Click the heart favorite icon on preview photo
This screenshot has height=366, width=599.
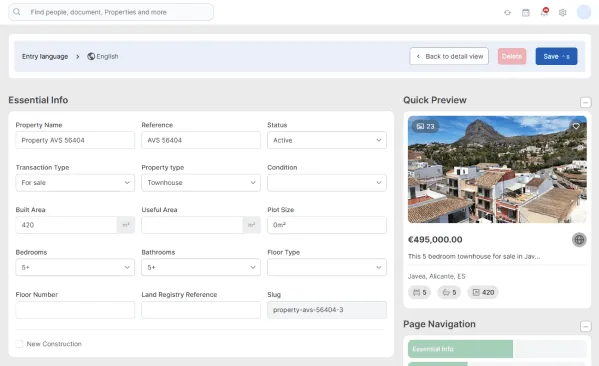[576, 126]
